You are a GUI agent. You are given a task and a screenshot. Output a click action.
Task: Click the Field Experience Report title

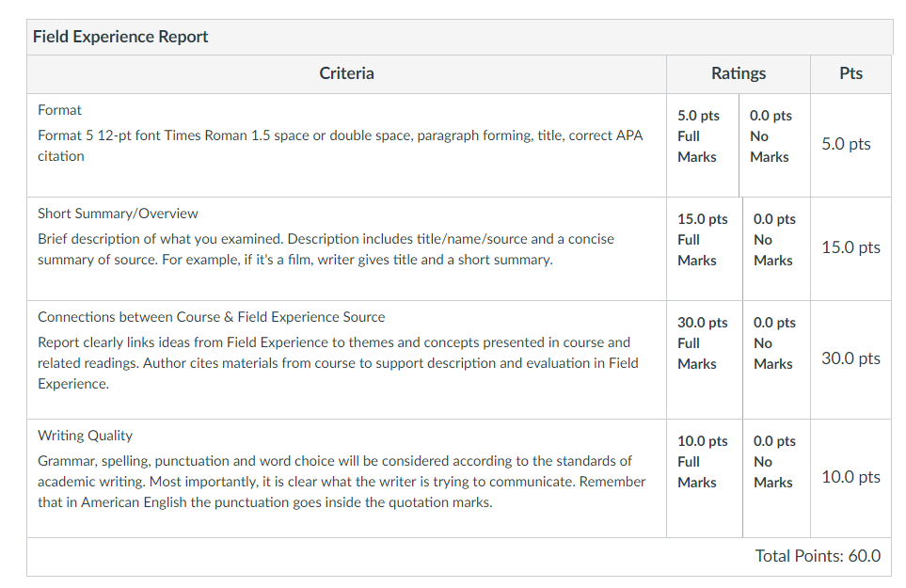pyautogui.click(x=120, y=37)
